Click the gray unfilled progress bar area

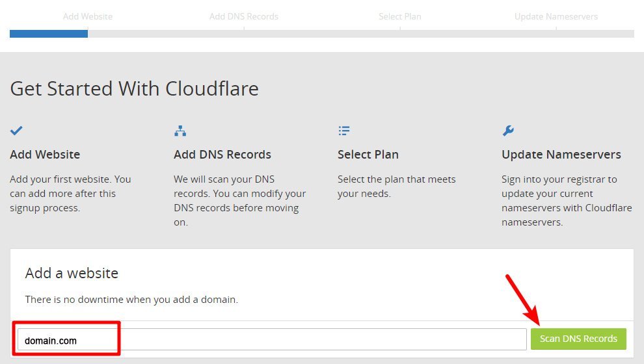point(361,34)
